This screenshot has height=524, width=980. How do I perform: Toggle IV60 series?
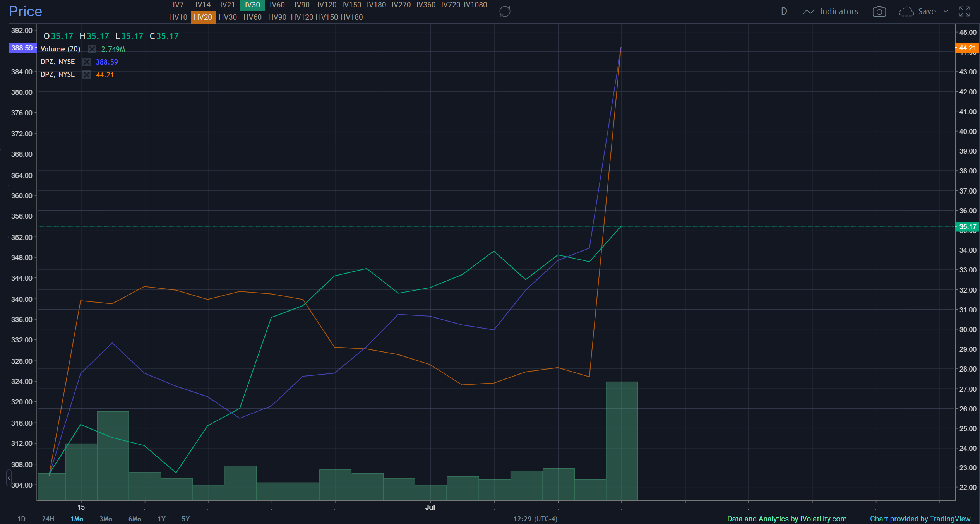click(x=277, y=5)
